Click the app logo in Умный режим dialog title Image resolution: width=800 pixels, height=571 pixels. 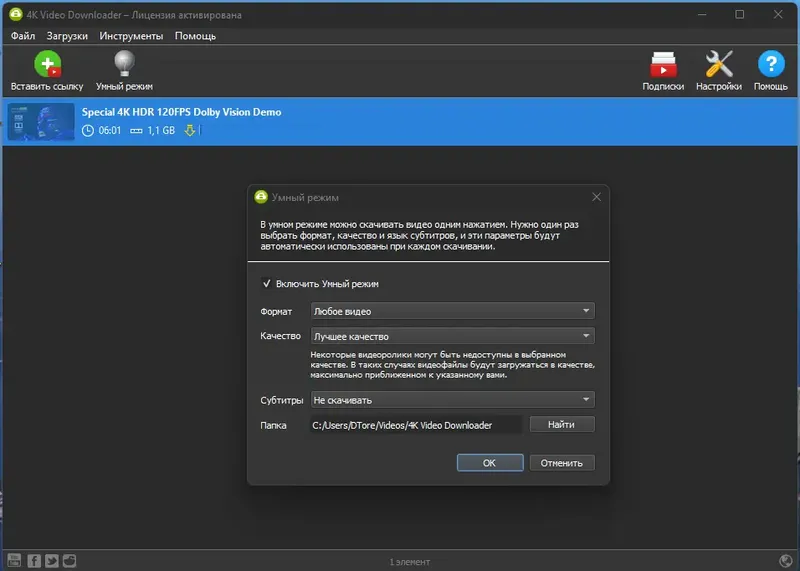[261, 197]
